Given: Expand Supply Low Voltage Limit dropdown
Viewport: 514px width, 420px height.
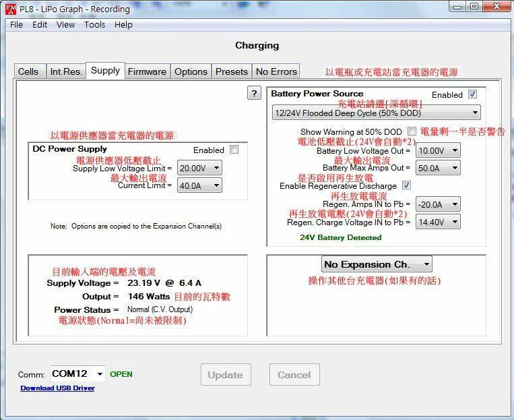Looking at the screenshot, I should coord(199,168).
